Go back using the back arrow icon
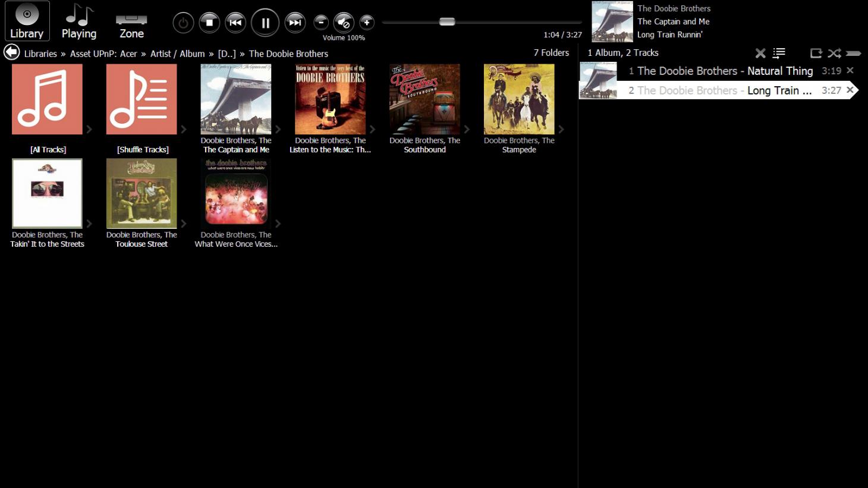Image resolution: width=868 pixels, height=488 pixels. point(11,52)
